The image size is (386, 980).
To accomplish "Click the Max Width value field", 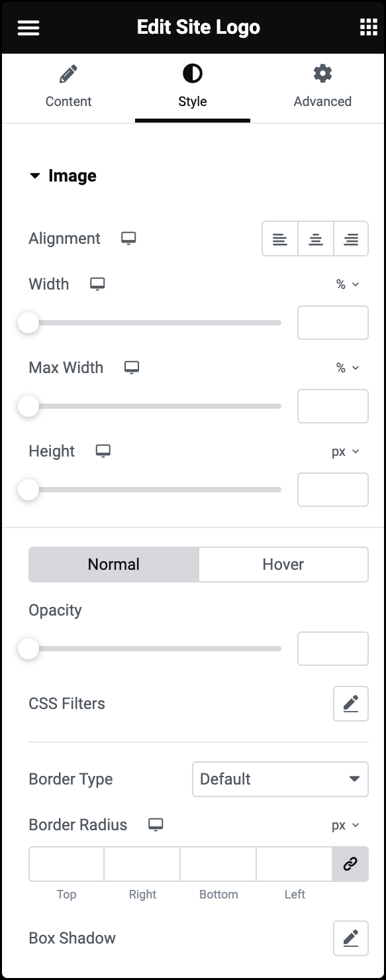I will pos(333,406).
